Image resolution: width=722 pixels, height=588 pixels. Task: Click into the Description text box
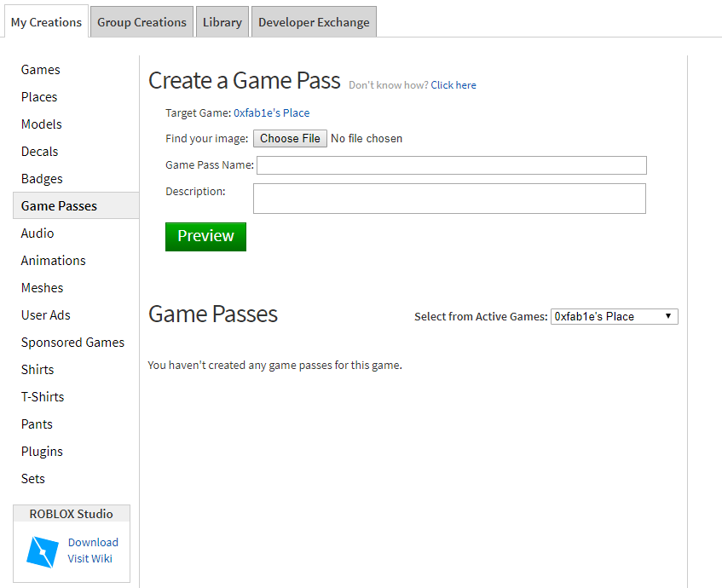coord(449,199)
